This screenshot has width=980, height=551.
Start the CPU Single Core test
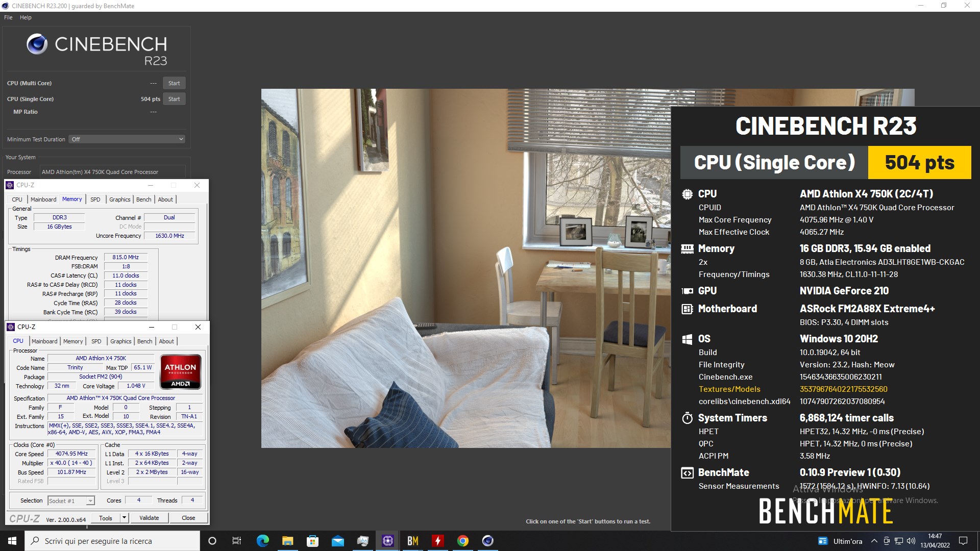pos(174,99)
